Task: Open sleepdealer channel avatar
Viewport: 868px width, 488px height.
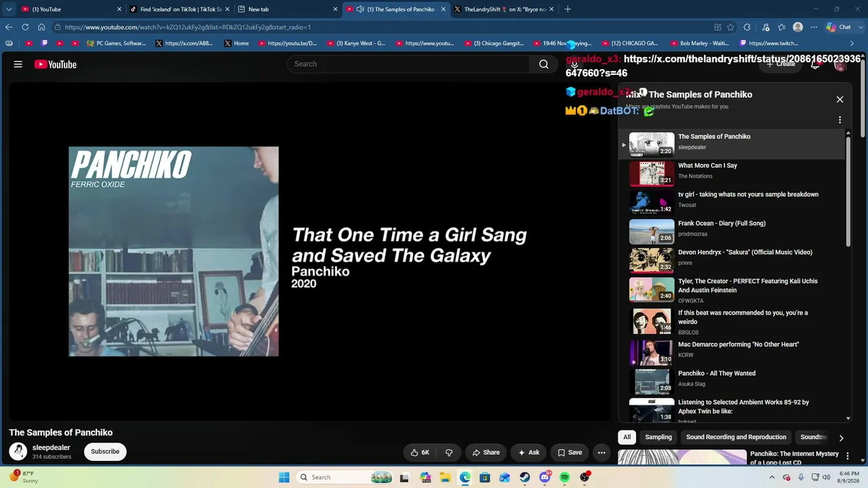Action: (x=18, y=451)
